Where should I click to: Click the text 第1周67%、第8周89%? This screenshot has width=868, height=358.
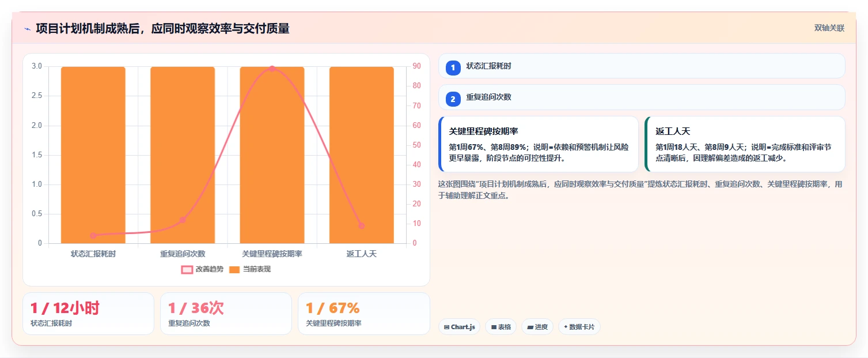(488, 147)
